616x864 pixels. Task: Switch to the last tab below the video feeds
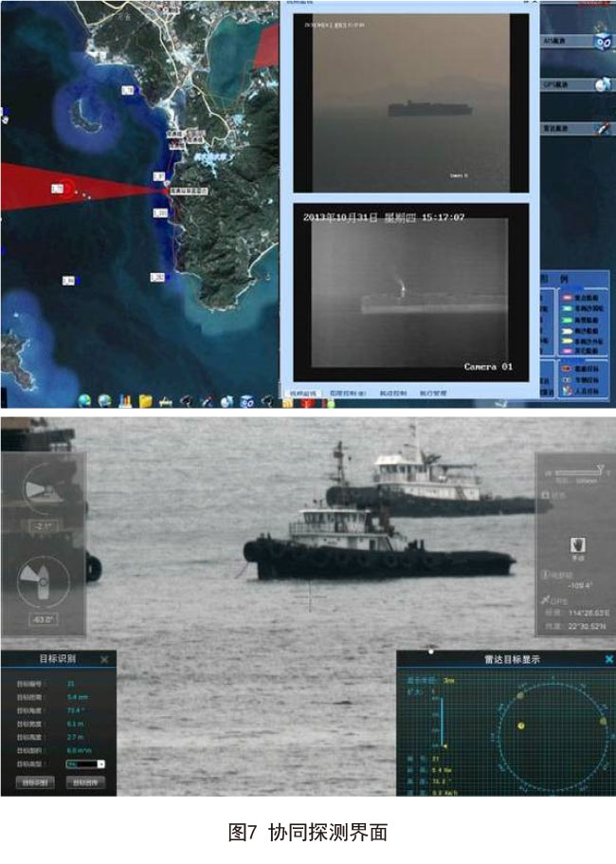click(x=433, y=394)
